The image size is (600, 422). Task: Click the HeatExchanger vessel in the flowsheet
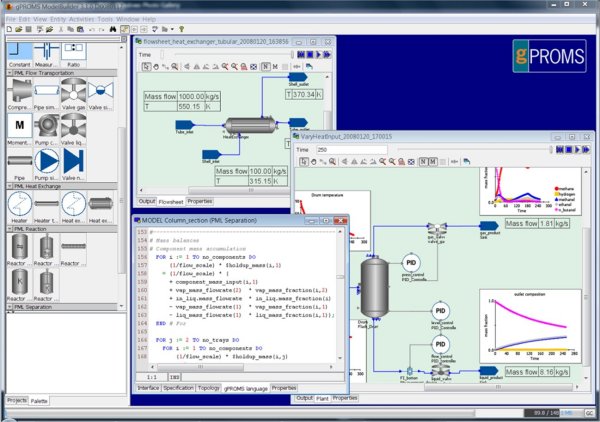[250, 125]
